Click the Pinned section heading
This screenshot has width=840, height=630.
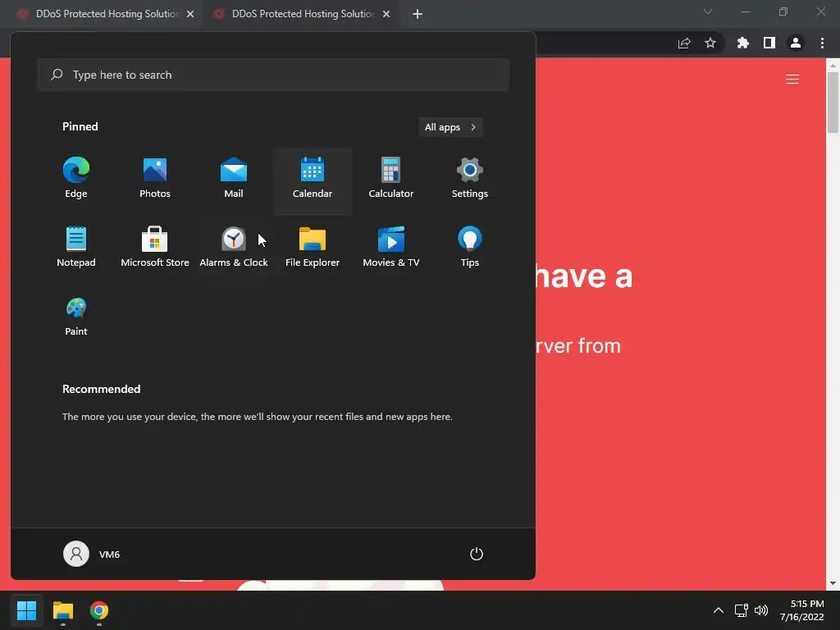point(80,126)
